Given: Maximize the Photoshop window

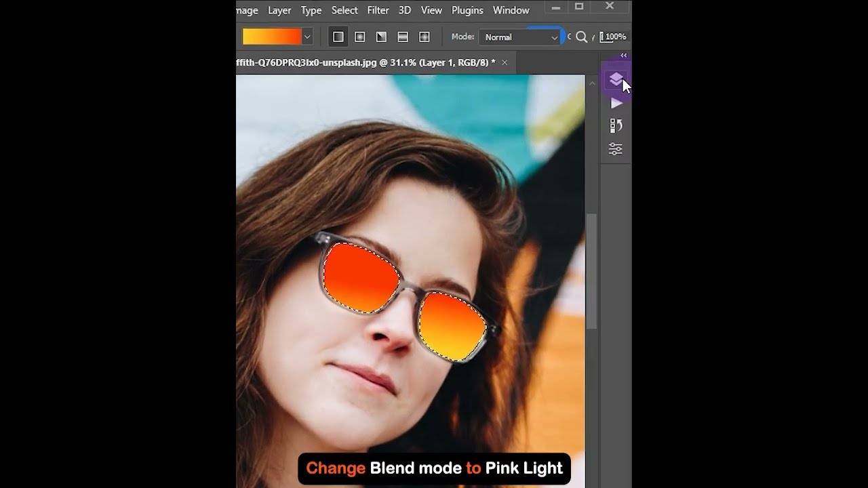Looking at the screenshot, I should click(579, 7).
